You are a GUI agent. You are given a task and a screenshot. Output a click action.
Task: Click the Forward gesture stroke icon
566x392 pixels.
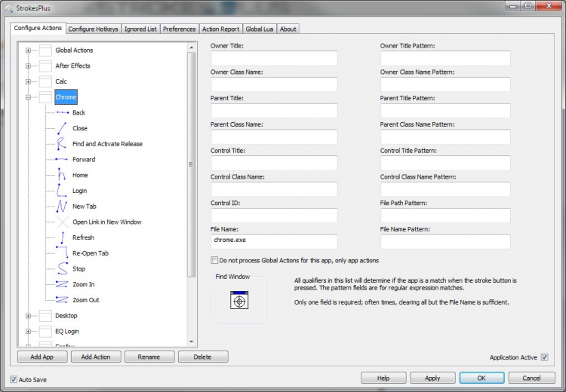pos(62,159)
